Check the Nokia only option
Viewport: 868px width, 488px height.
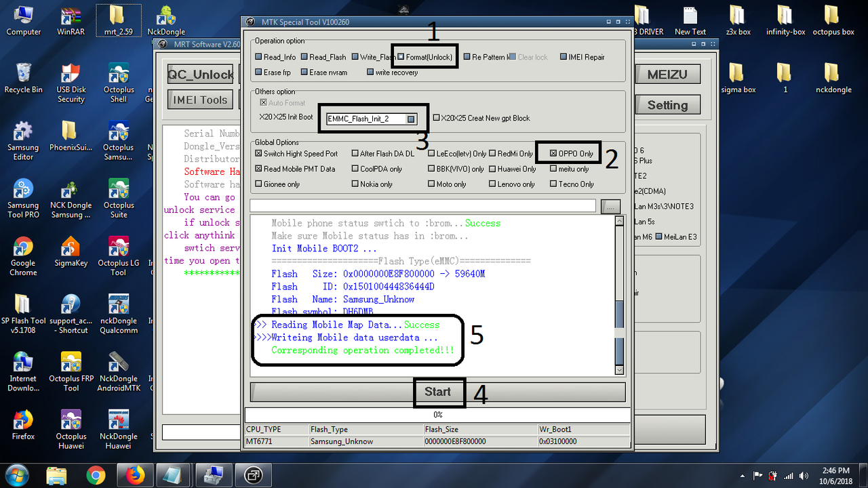tap(355, 184)
